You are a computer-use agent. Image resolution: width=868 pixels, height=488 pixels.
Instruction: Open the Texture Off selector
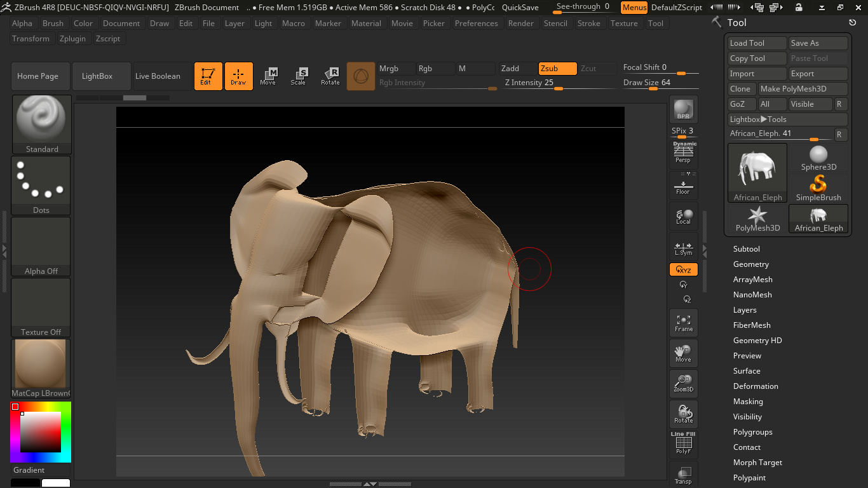tap(41, 308)
